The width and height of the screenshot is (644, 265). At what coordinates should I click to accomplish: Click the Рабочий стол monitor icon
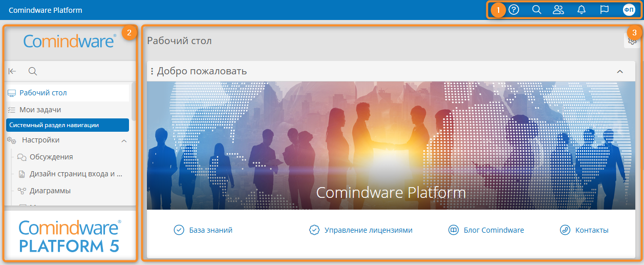pyautogui.click(x=12, y=93)
